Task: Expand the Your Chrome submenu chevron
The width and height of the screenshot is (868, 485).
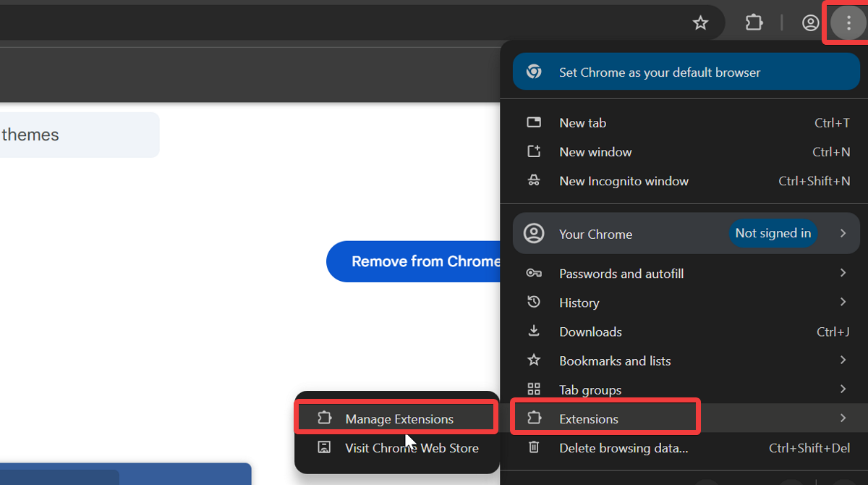Action: 843,233
